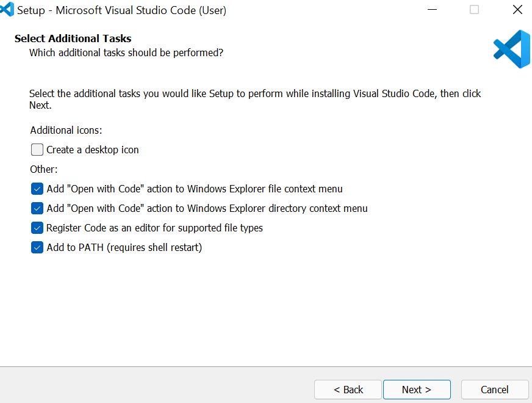Click the "Other:" group label

[44, 169]
